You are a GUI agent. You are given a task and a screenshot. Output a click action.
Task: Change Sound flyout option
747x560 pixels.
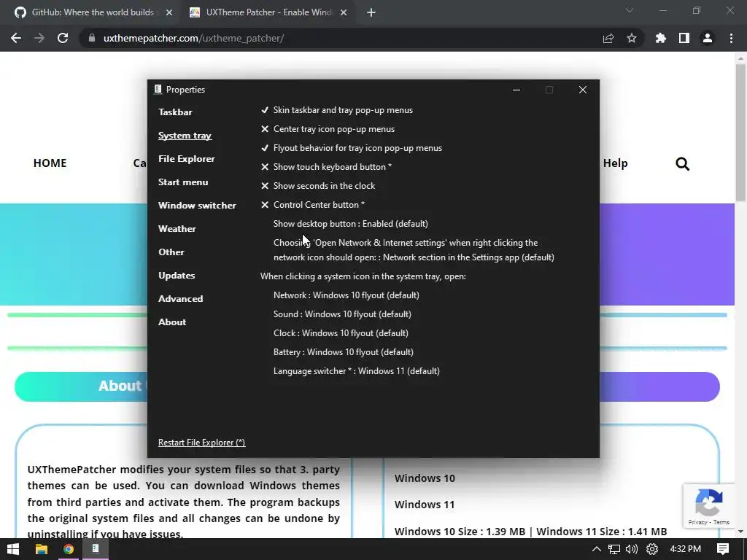click(x=342, y=314)
